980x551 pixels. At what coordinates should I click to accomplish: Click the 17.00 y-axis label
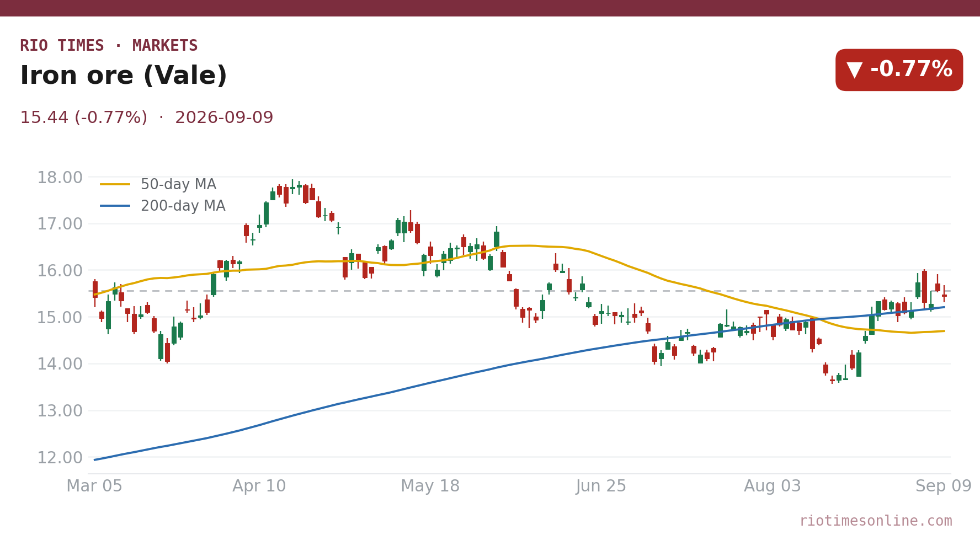(x=60, y=224)
